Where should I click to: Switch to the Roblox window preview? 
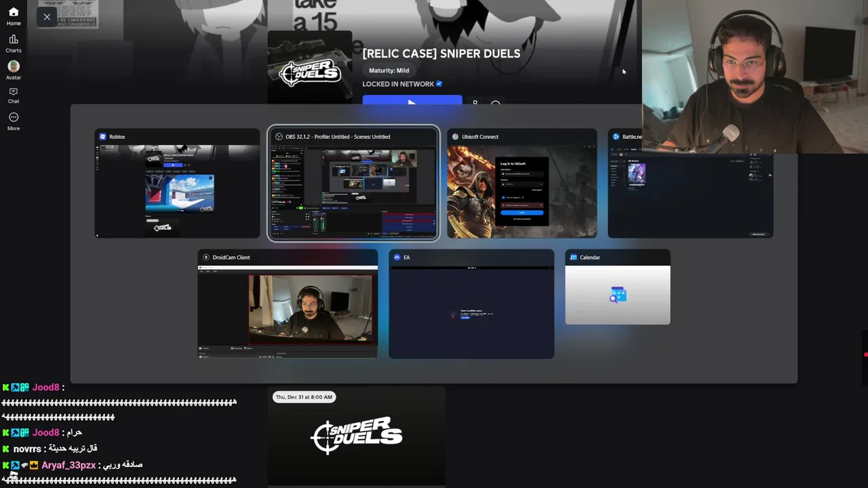point(177,184)
